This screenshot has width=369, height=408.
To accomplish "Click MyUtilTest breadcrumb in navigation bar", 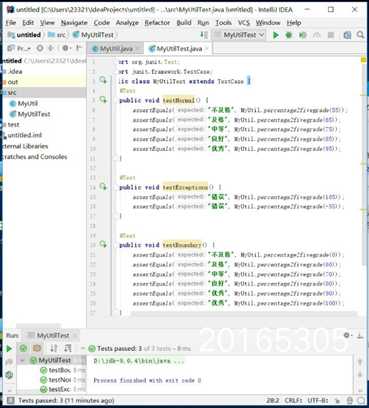I will click(93, 35).
